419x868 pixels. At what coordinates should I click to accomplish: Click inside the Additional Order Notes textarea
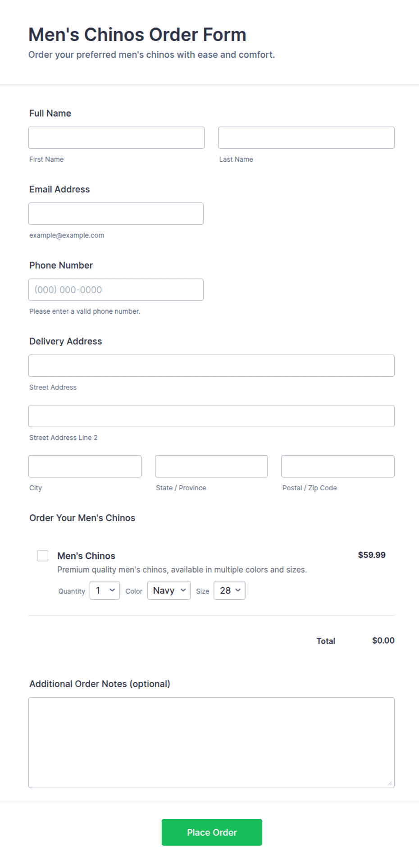coord(211,743)
